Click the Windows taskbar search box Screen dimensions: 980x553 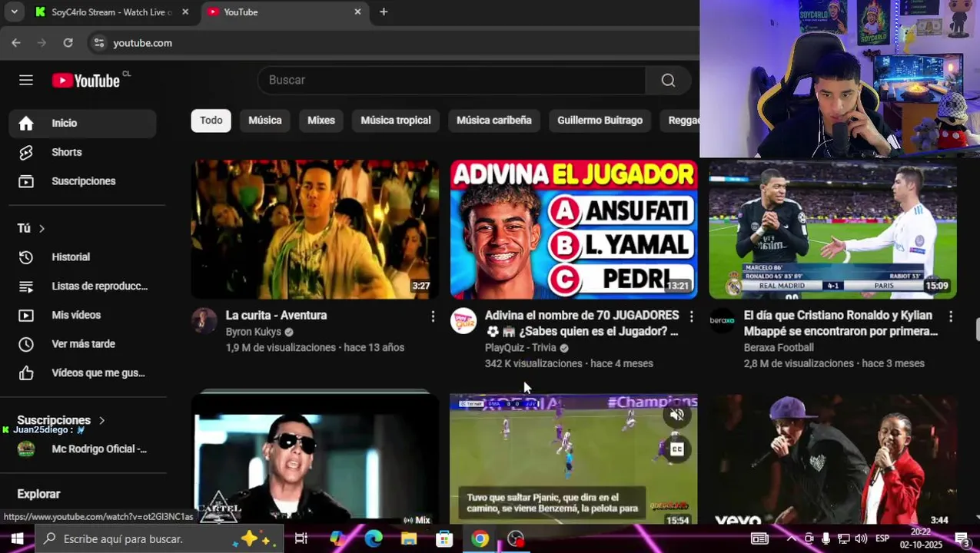point(159,539)
